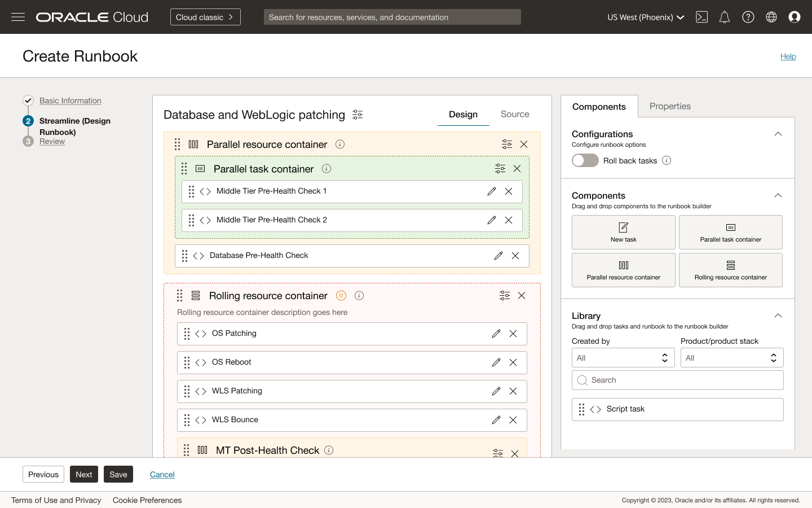This screenshot has width=812, height=508.
Task: Edit the WLS Patching task
Action: point(496,391)
